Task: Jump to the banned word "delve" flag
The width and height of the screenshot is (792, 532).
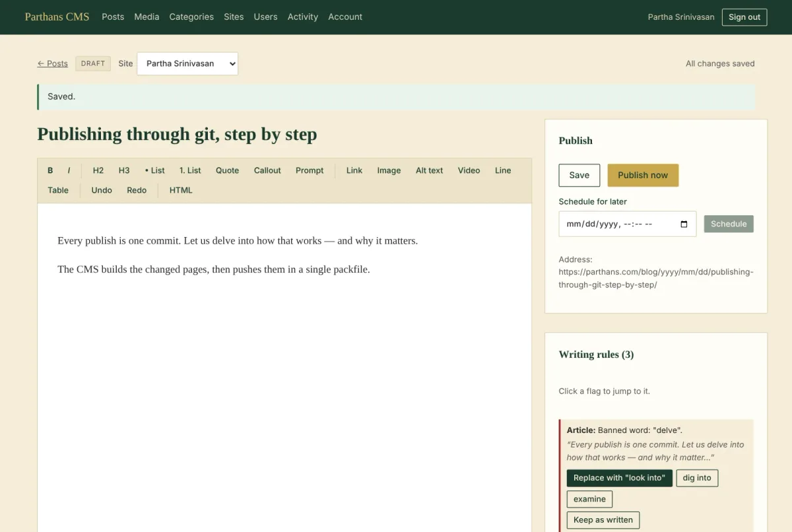Action: (x=624, y=430)
